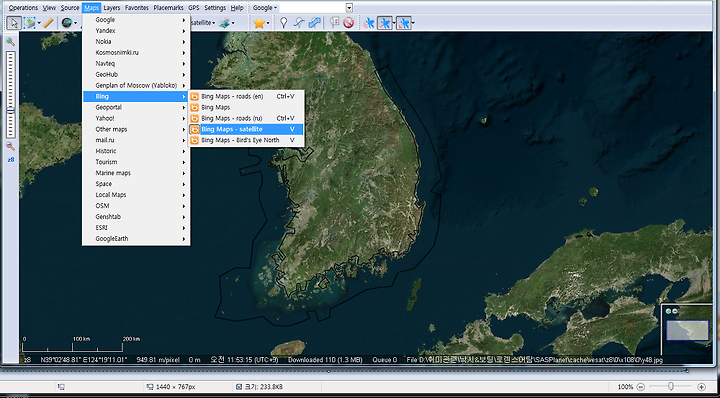Screen dimensions: 720x398
Task: Open dropdown arrow beside the layers icon
Action: [233, 23]
